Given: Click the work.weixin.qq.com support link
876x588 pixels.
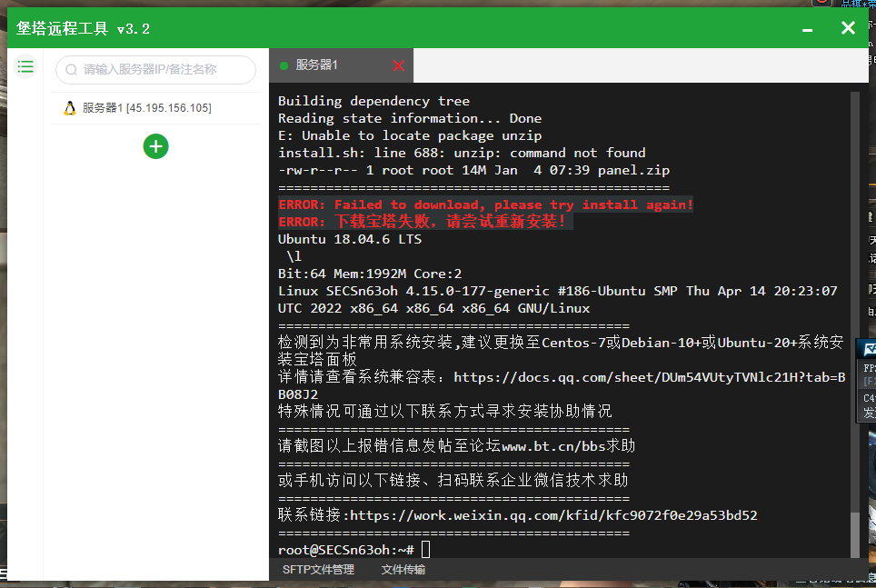Looking at the screenshot, I should coord(553,515).
